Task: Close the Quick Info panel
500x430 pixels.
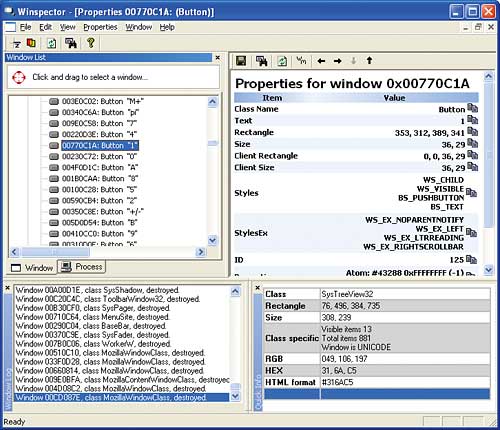Action: click(x=258, y=288)
